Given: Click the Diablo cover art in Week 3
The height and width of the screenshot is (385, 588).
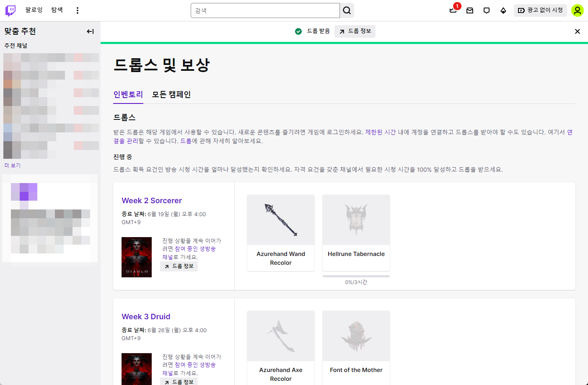Looking at the screenshot, I should [137, 369].
